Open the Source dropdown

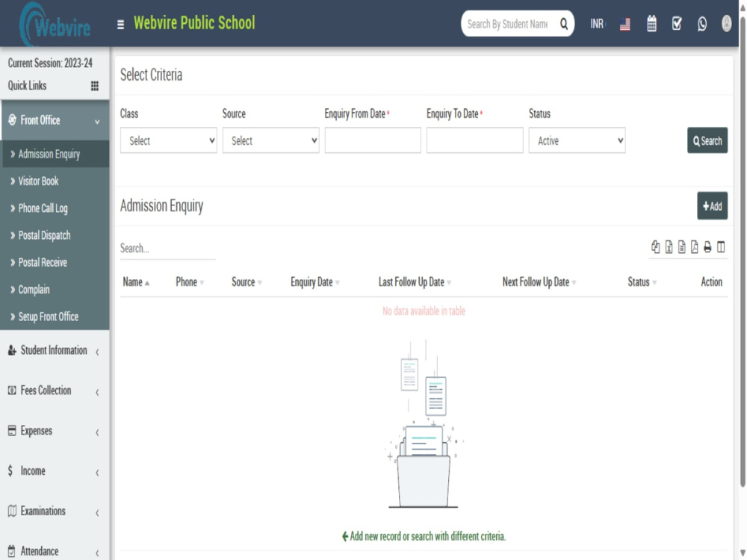pyautogui.click(x=270, y=140)
